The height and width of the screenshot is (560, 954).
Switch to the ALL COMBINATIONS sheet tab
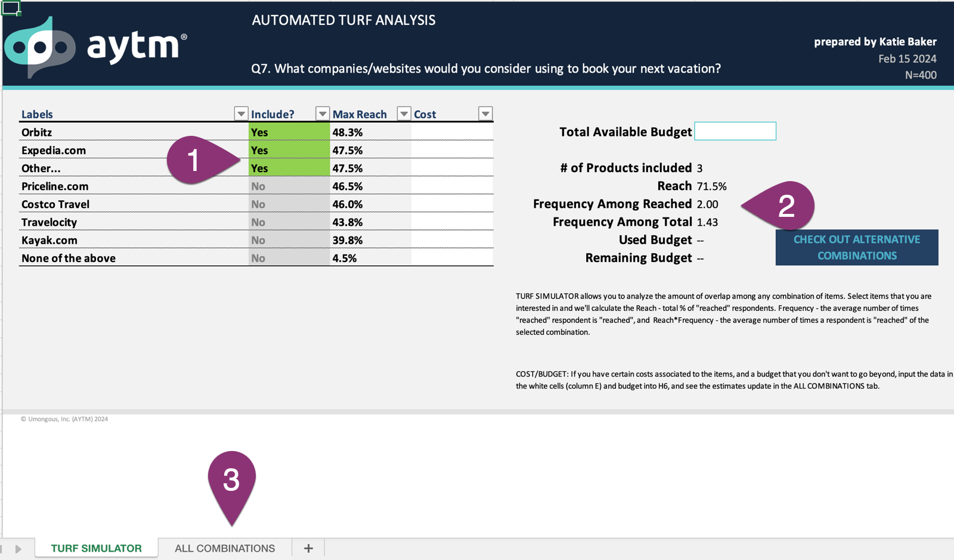[x=225, y=548]
